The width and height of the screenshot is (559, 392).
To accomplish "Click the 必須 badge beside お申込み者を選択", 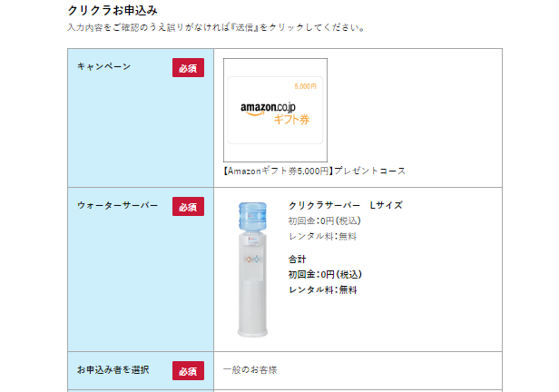I will (188, 371).
